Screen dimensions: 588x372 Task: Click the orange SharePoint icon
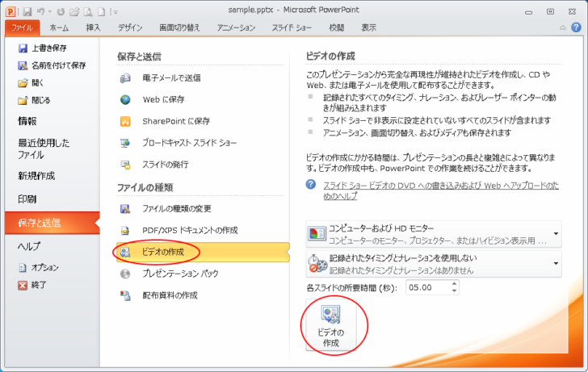click(x=125, y=121)
